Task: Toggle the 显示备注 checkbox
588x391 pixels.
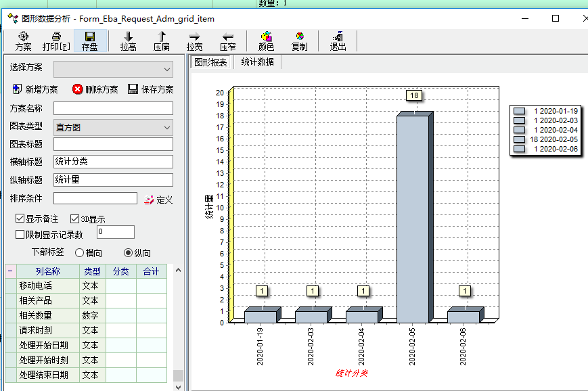Action: point(20,219)
